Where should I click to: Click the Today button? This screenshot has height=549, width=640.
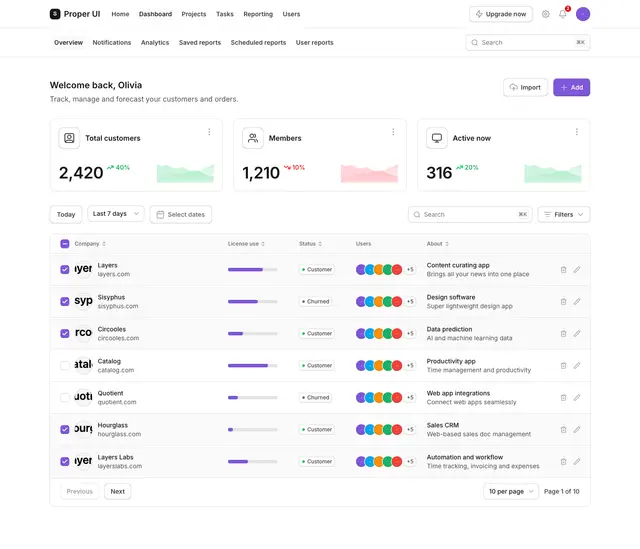pyautogui.click(x=66, y=214)
